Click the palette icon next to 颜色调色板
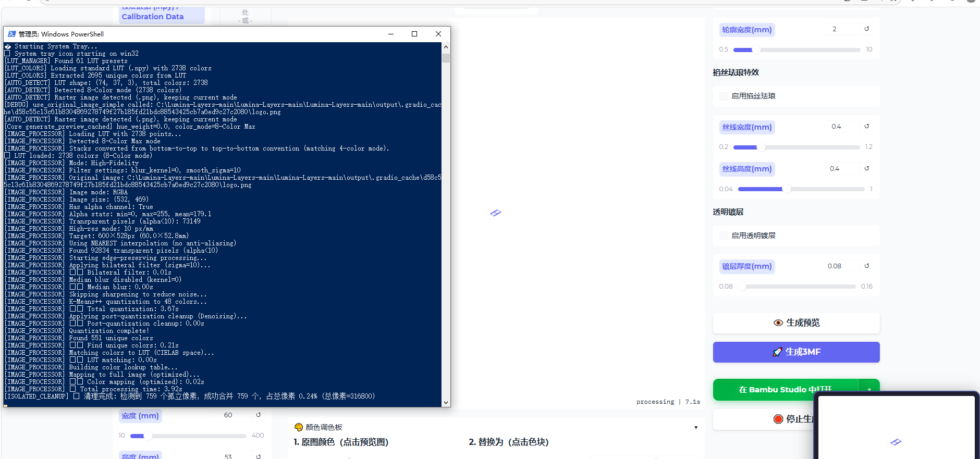Image resolution: width=980 pixels, height=459 pixels. pyautogui.click(x=299, y=427)
